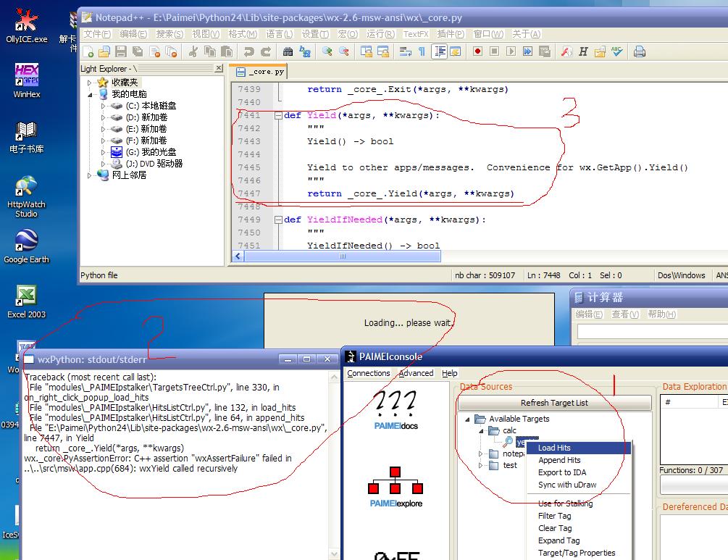Viewport: 728px width, 560px height.
Task: Open the 插件(P) plugins menu
Action: point(451,34)
